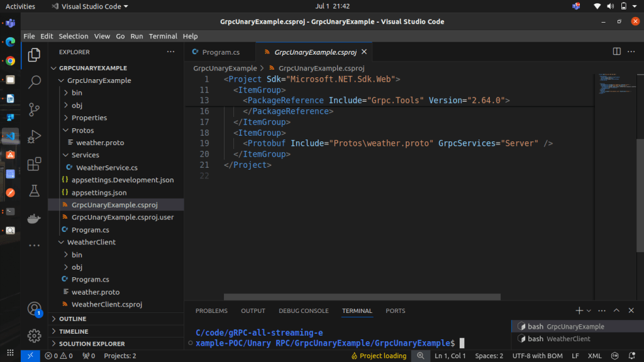
Task: Expand the OUTLINE section
Action: point(72,319)
